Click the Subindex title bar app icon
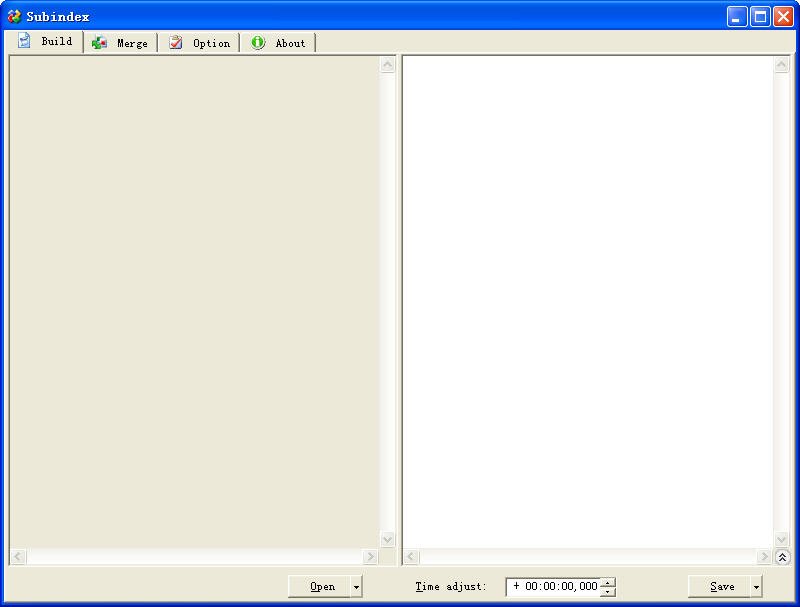 14,16
